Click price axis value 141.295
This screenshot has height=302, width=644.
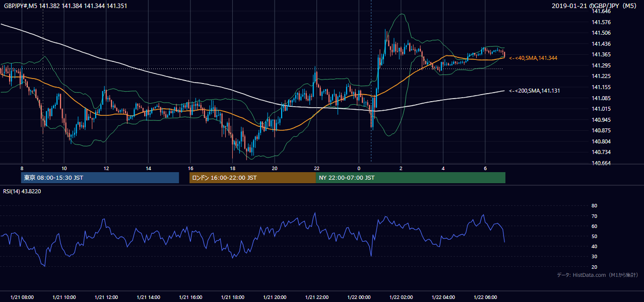tap(601, 65)
